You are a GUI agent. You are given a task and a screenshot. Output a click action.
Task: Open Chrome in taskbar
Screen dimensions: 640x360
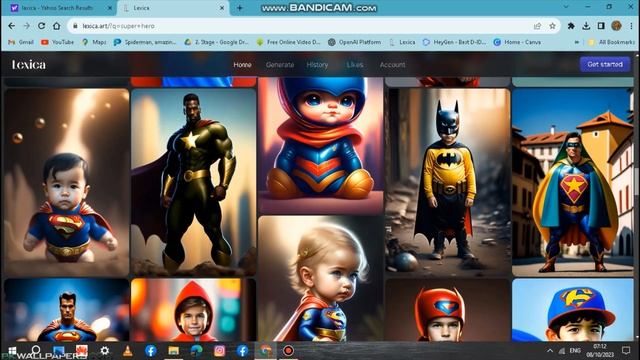coord(265,351)
